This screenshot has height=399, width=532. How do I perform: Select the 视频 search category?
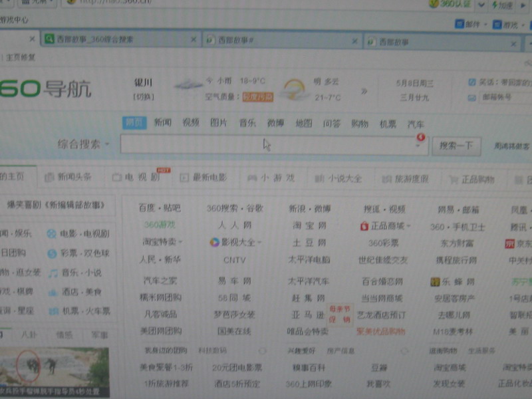click(x=191, y=122)
